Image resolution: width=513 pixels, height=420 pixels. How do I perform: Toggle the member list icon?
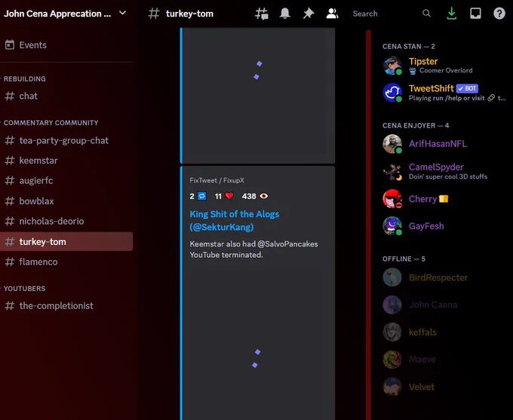[x=332, y=14]
